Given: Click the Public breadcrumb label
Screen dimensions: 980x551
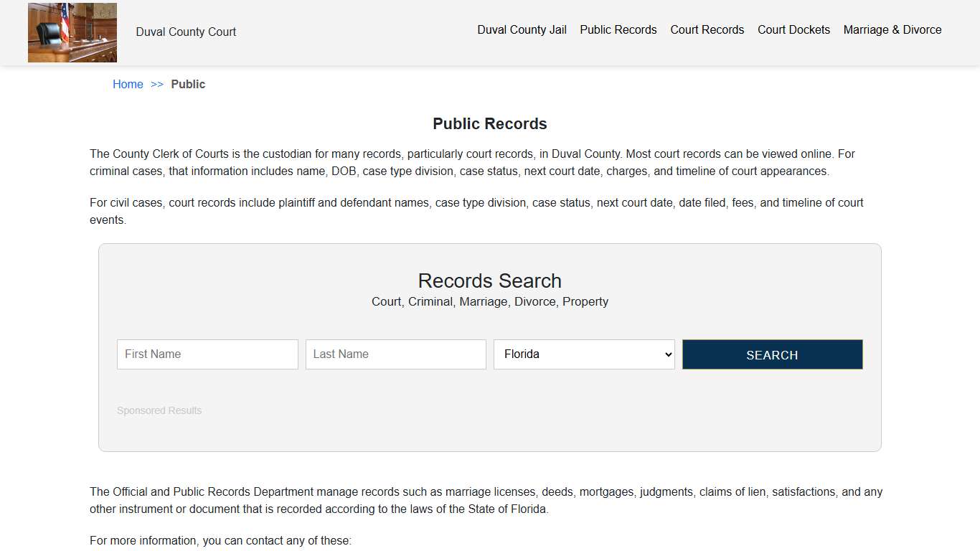Looking at the screenshot, I should point(188,84).
